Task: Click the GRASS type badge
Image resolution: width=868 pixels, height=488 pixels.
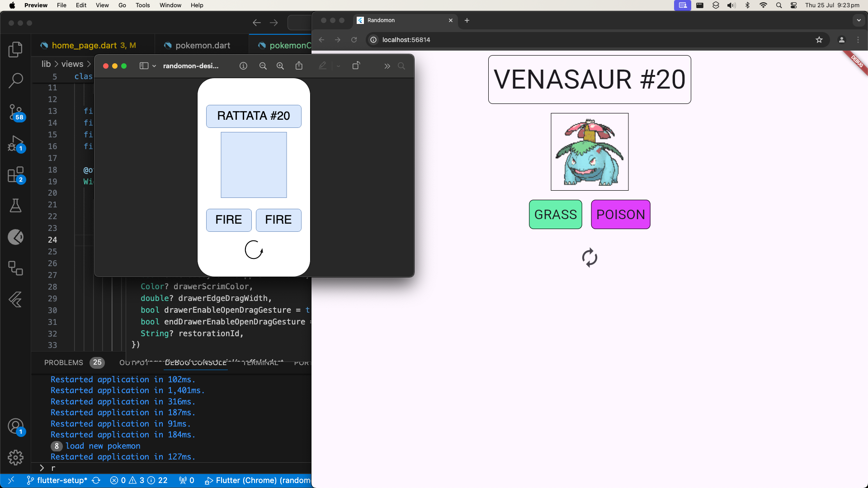Action: click(556, 215)
